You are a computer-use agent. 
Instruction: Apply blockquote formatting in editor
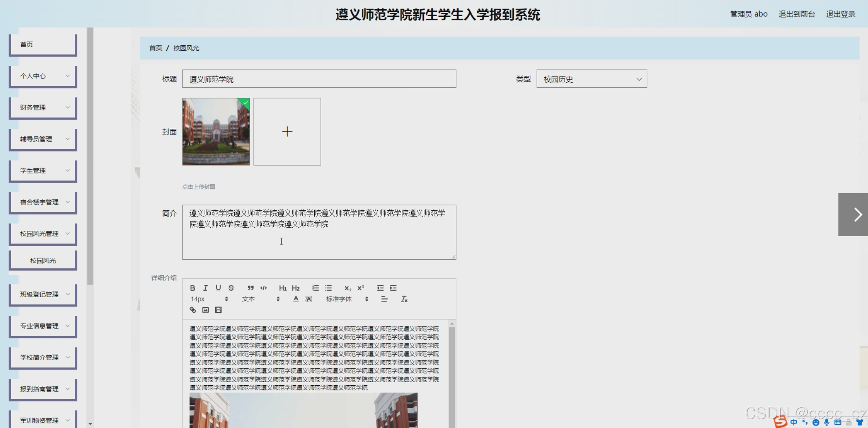coord(251,288)
